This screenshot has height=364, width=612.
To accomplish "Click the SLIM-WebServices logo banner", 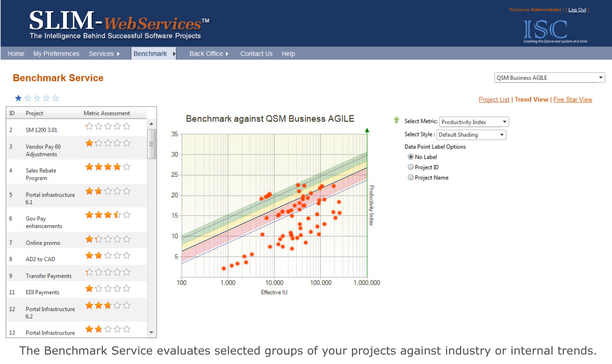I will tap(119, 25).
